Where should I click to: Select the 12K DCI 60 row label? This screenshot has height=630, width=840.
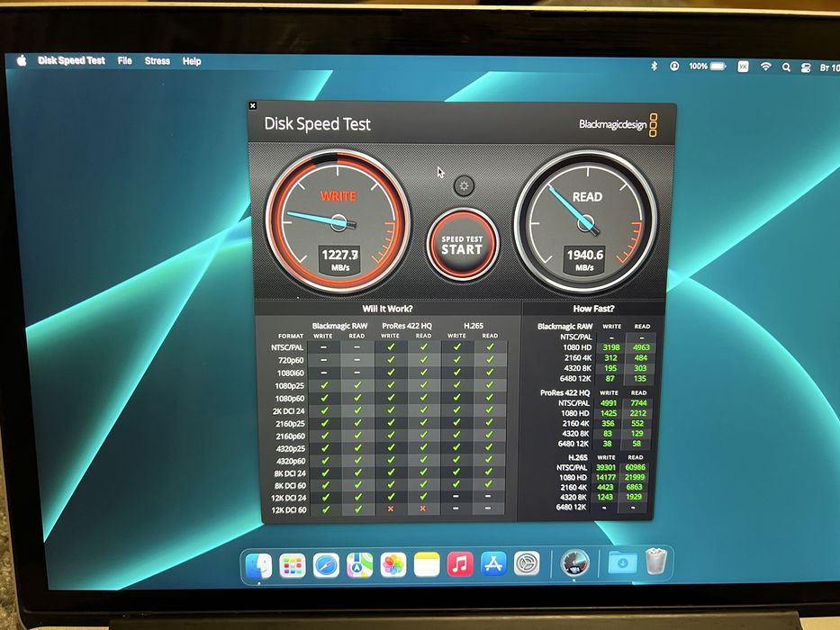[289, 510]
